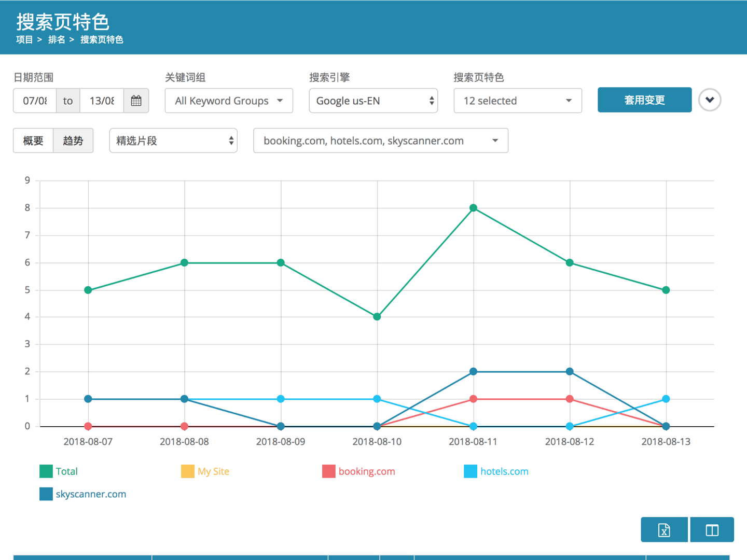Click the Excel export icon button
The image size is (747, 560).
[x=664, y=530]
